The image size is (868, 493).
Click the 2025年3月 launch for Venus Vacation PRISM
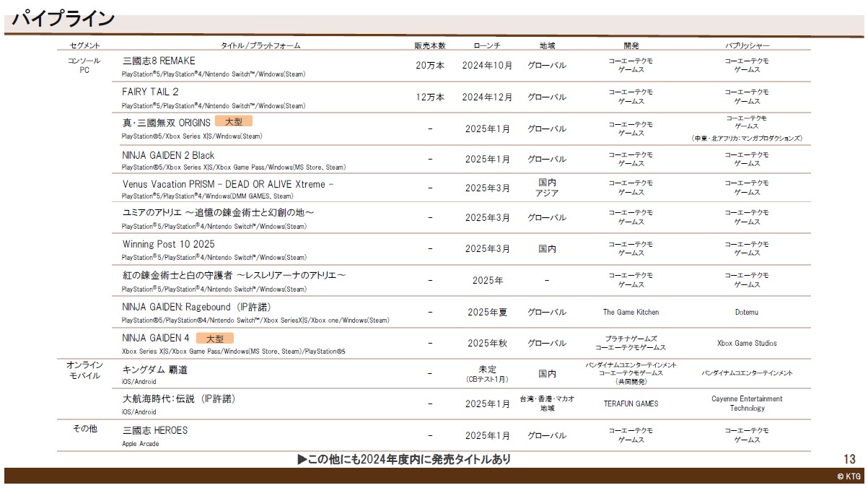pos(487,188)
